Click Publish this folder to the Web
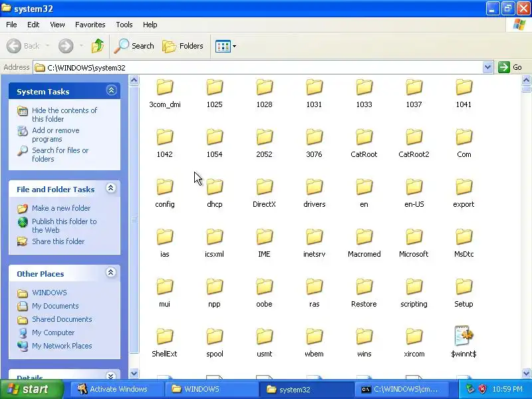The height and width of the screenshot is (399, 532). tap(64, 225)
